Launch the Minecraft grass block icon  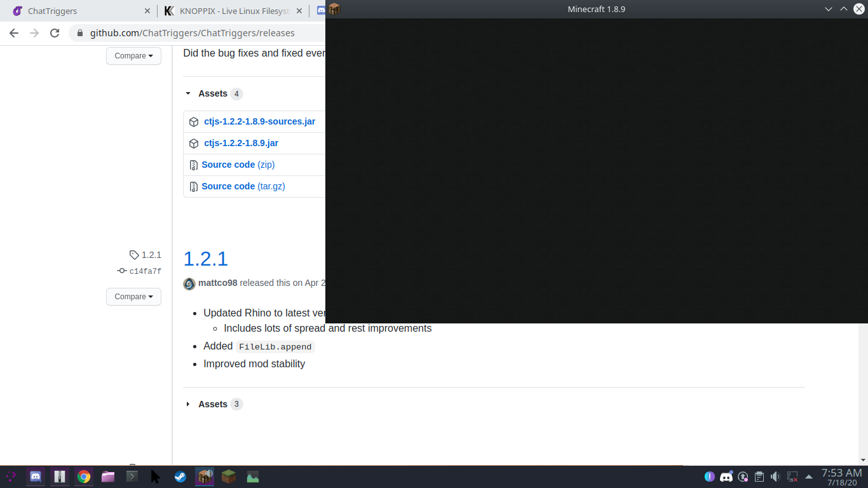pos(228,477)
